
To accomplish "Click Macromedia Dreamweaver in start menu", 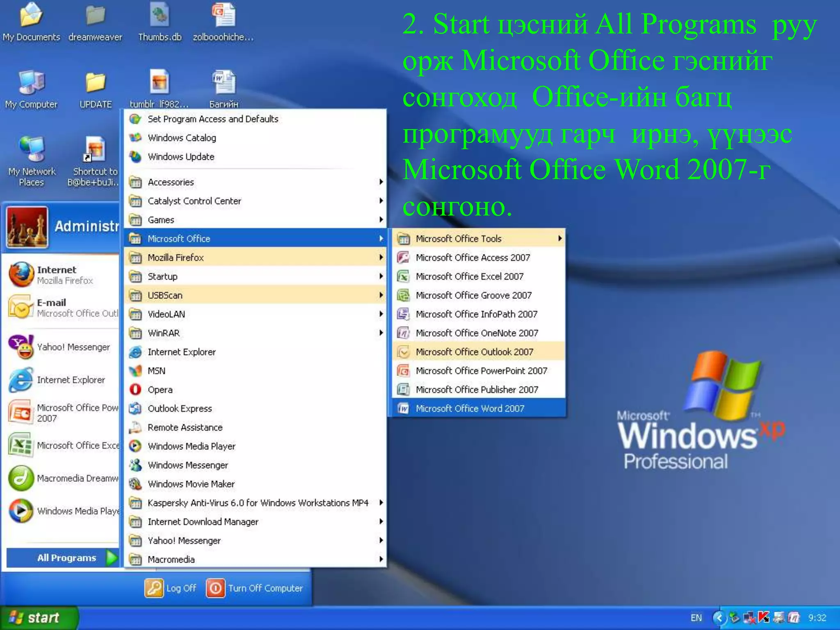I will pyautogui.click(x=63, y=478).
